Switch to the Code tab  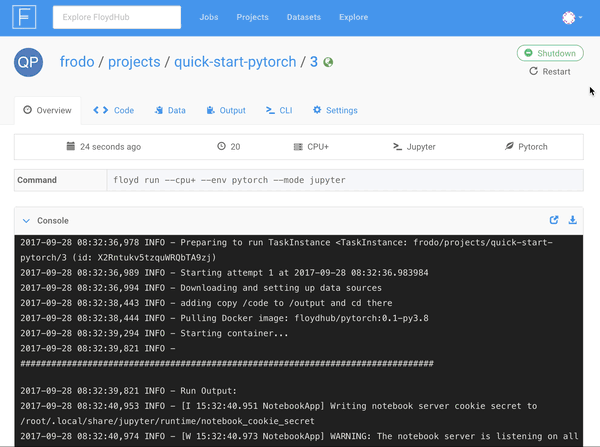tap(113, 111)
